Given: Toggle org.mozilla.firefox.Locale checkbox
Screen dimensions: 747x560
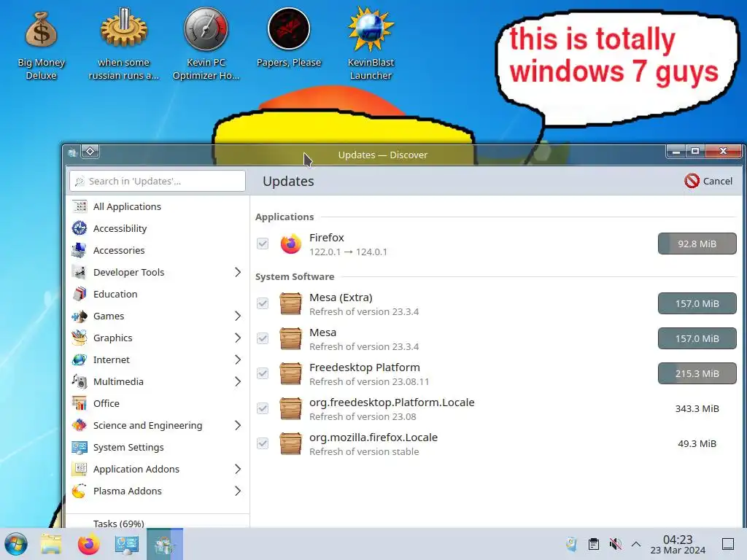Looking at the screenshot, I should tap(263, 444).
